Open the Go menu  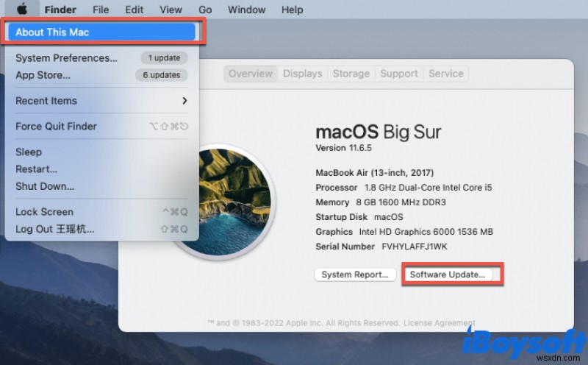[205, 10]
